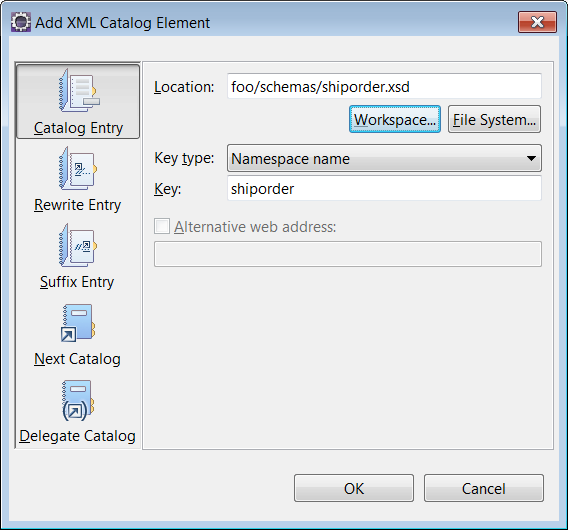Pick the Suffix Entry icon
This screenshot has width=568, height=530.
coord(78,245)
